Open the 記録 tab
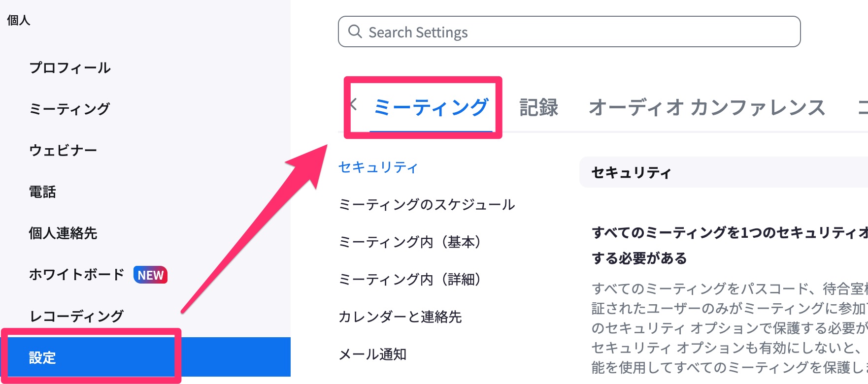 click(x=539, y=107)
